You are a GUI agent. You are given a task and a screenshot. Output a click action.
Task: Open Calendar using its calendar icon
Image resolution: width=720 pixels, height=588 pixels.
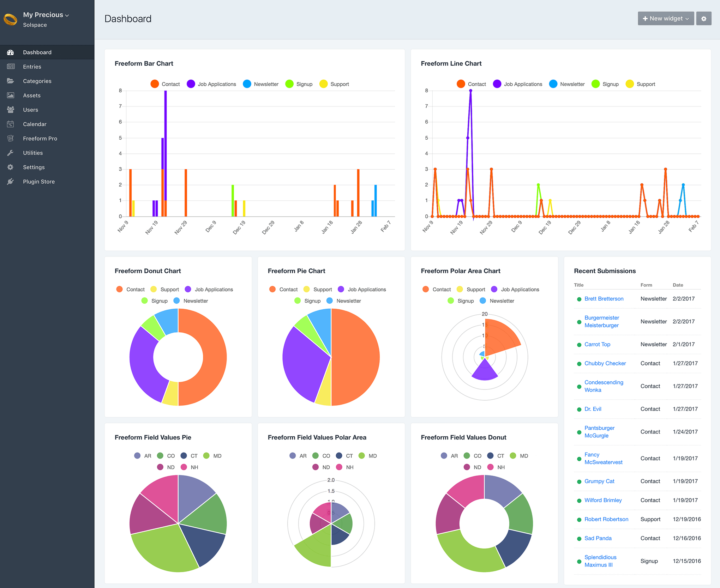(10, 124)
